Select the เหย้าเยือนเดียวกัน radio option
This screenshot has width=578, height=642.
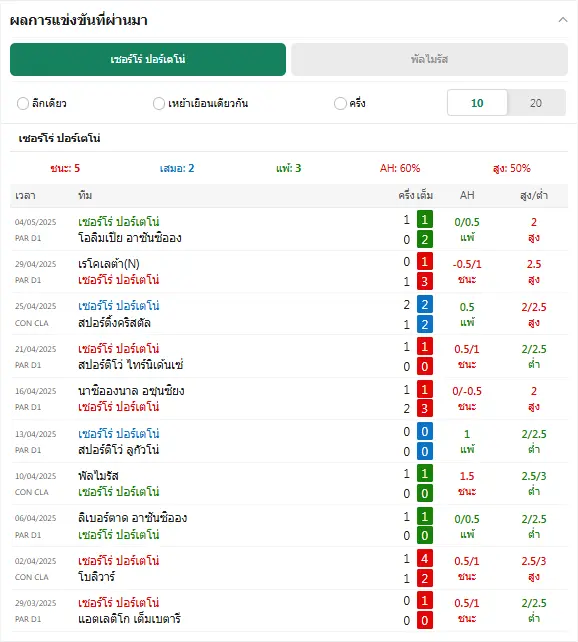click(x=159, y=103)
